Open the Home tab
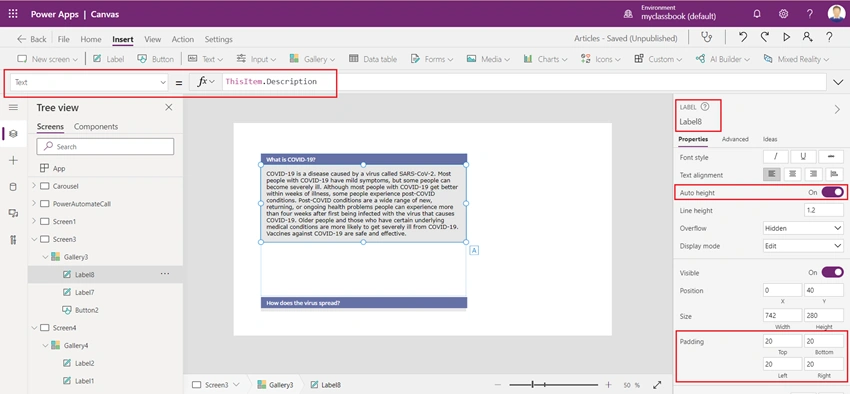Image resolution: width=850 pixels, height=394 pixels. point(91,39)
